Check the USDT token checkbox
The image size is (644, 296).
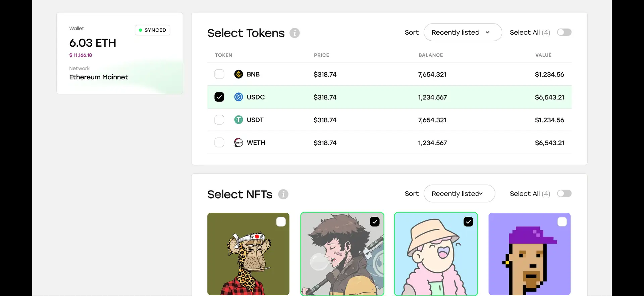click(x=219, y=120)
